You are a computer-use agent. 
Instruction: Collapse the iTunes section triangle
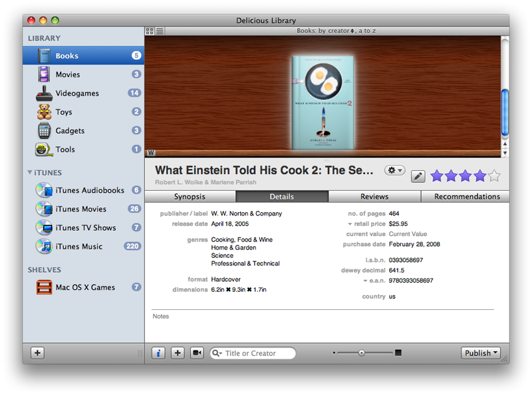30,172
